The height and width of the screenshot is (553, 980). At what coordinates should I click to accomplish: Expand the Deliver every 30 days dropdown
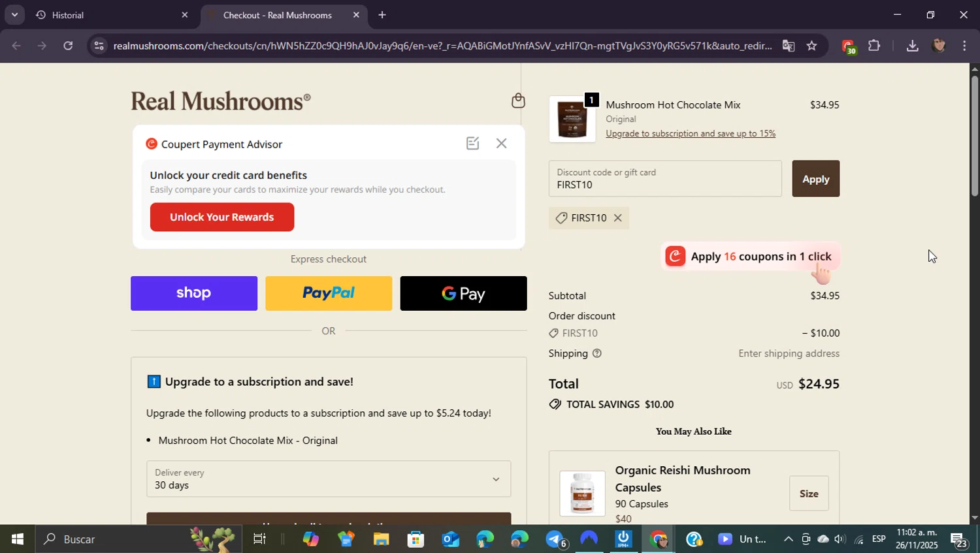(329, 479)
